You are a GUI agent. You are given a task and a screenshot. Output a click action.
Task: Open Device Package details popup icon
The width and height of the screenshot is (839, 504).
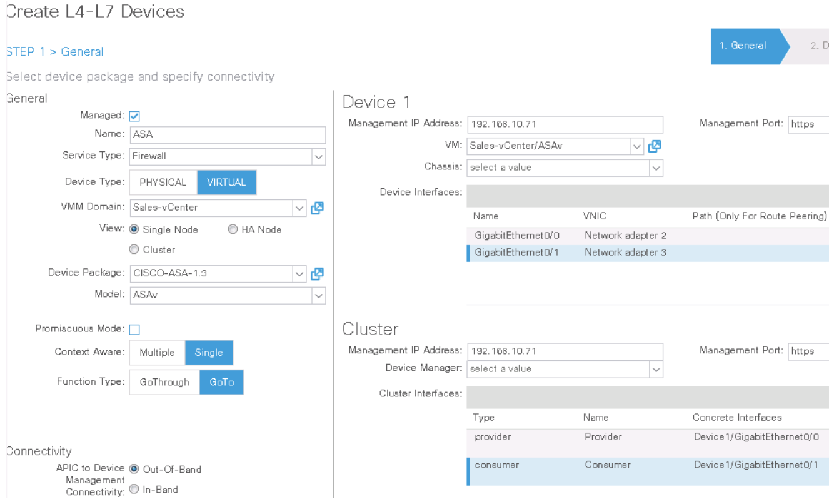317,273
